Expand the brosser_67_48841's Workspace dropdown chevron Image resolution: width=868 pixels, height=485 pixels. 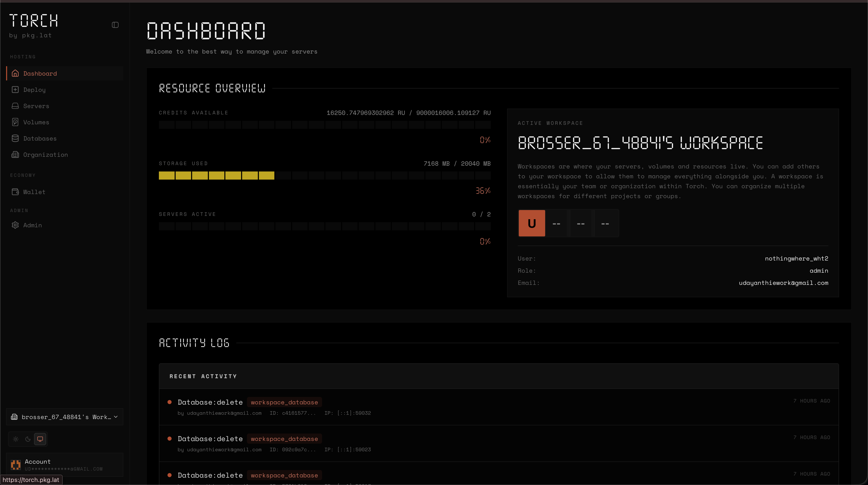(116, 417)
